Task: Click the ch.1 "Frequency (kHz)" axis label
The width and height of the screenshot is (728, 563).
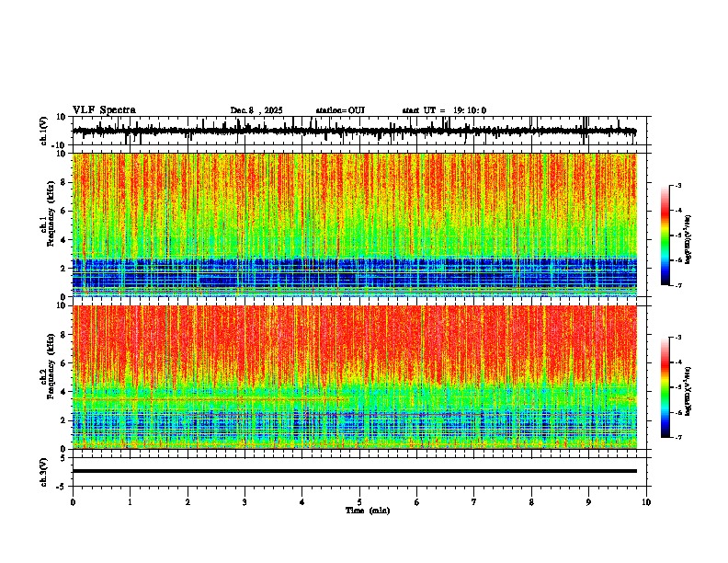Action: click(x=51, y=213)
